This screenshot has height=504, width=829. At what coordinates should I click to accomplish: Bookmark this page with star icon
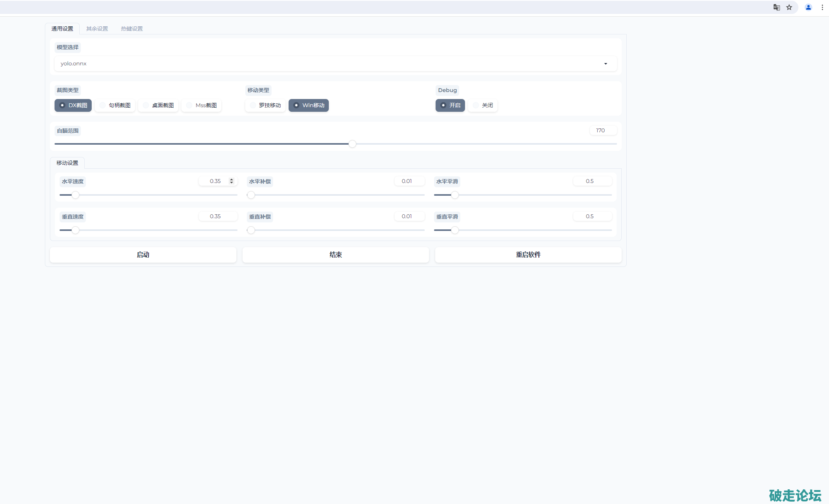789,7
